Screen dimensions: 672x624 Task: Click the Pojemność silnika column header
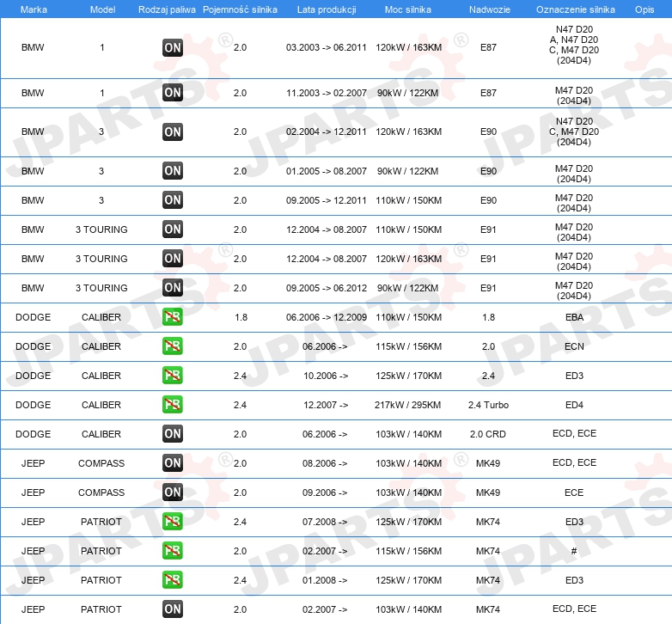click(240, 9)
